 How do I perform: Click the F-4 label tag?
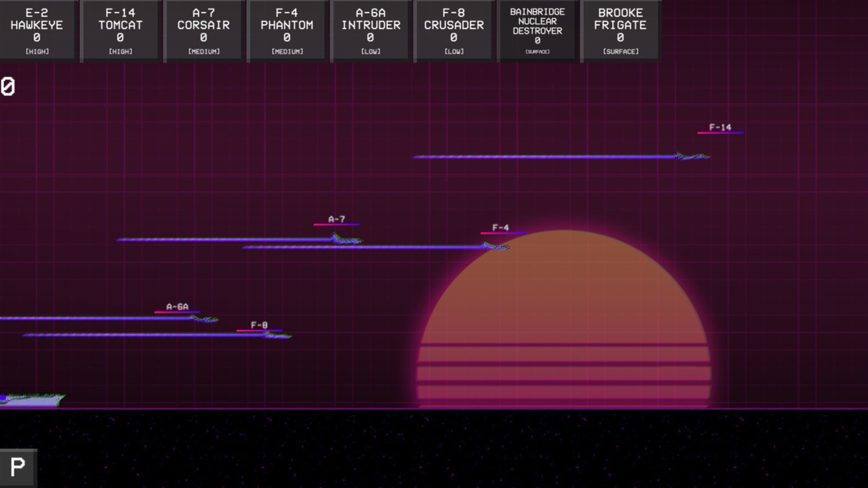[x=500, y=228]
